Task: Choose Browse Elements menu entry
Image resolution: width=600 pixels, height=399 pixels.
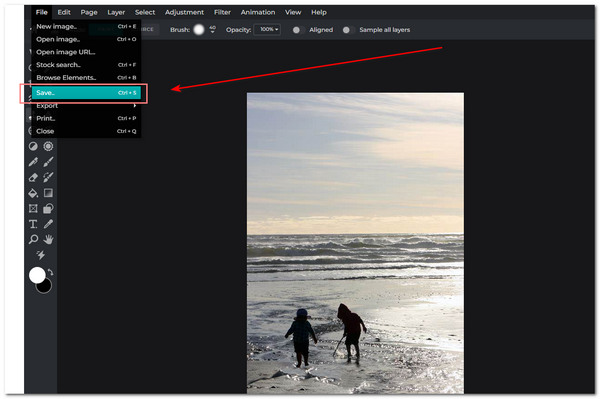Action: coord(86,77)
